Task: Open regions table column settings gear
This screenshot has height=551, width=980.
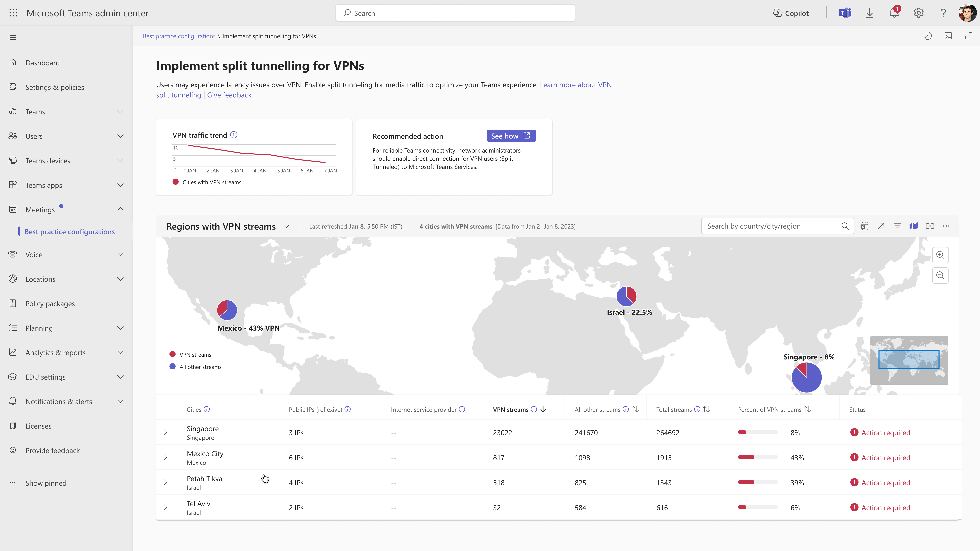Action: click(x=930, y=226)
